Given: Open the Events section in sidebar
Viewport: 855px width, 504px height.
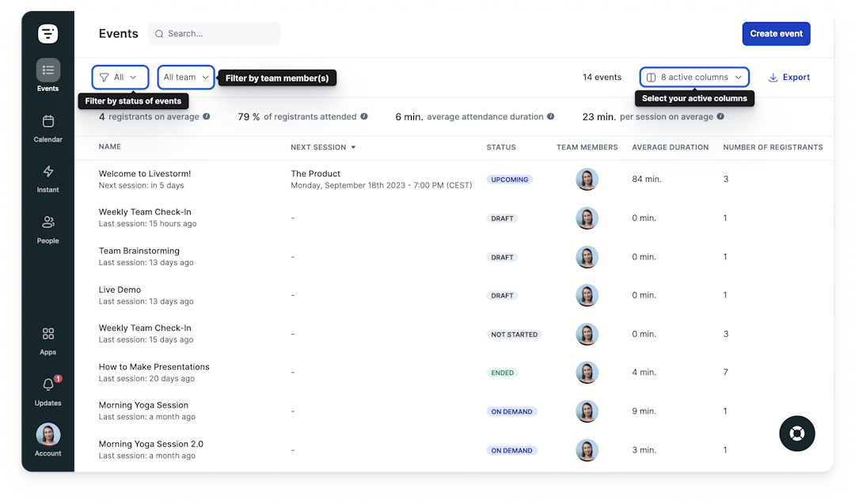Looking at the screenshot, I should [x=48, y=76].
